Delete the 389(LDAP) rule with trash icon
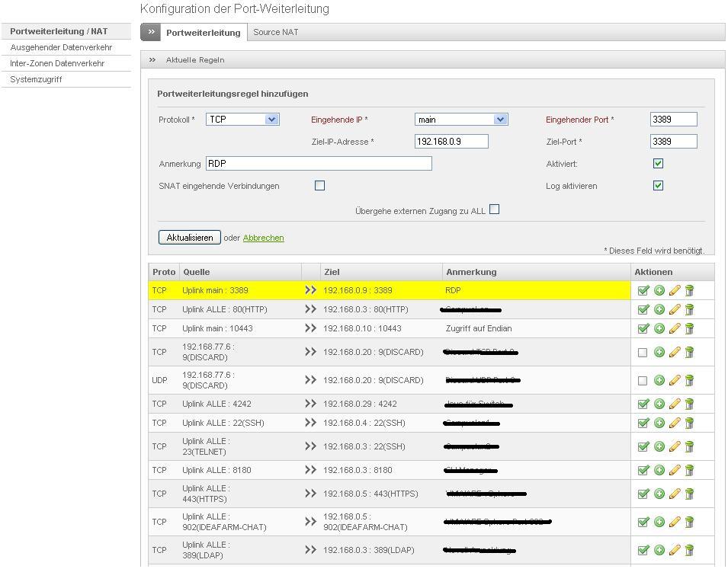 [x=689, y=550]
